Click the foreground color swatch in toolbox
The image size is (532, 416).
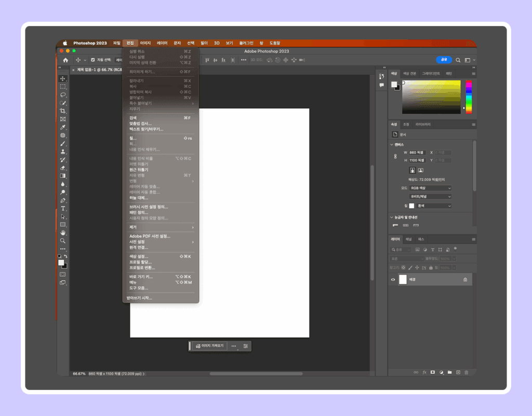(x=61, y=263)
